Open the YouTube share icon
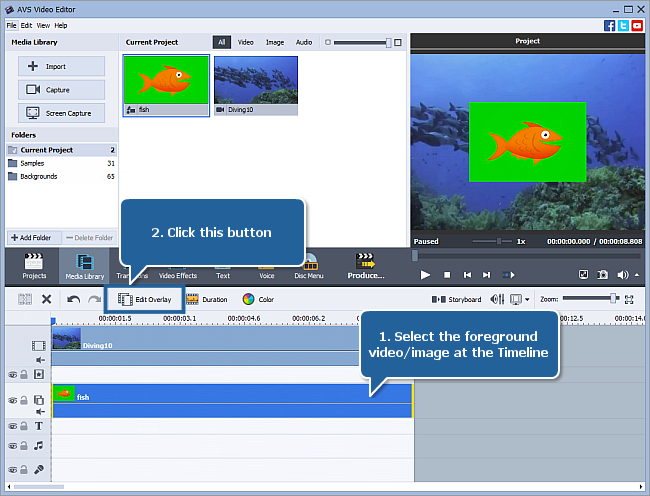The image size is (650, 496). click(x=637, y=26)
